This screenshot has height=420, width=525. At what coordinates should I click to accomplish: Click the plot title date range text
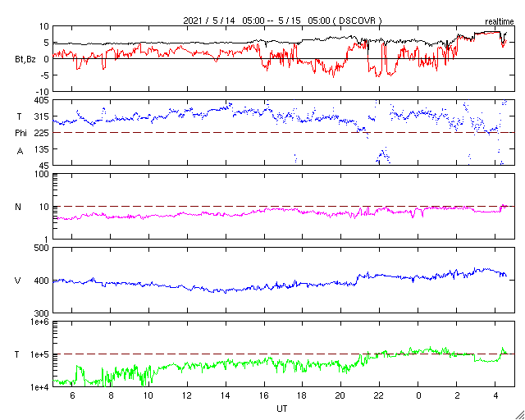282,21
